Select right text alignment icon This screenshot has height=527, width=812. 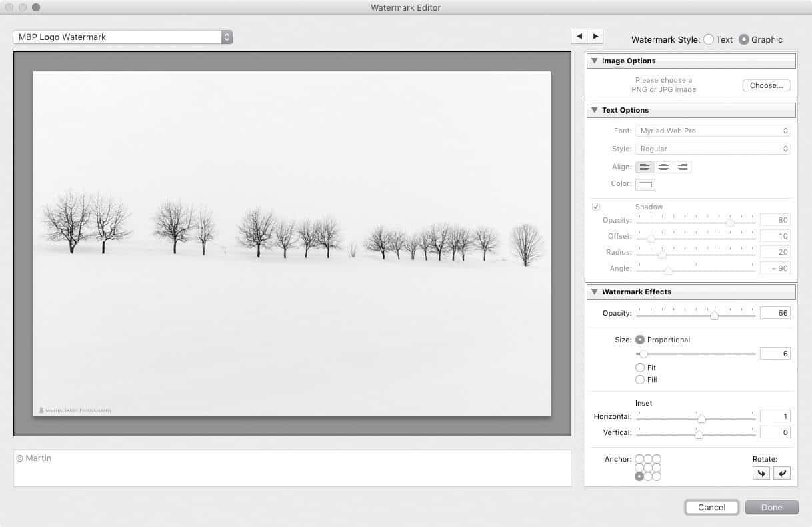click(682, 167)
